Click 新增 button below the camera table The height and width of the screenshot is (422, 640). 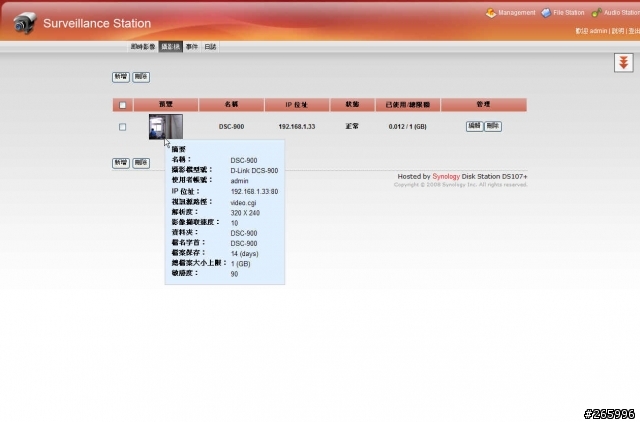(121, 163)
